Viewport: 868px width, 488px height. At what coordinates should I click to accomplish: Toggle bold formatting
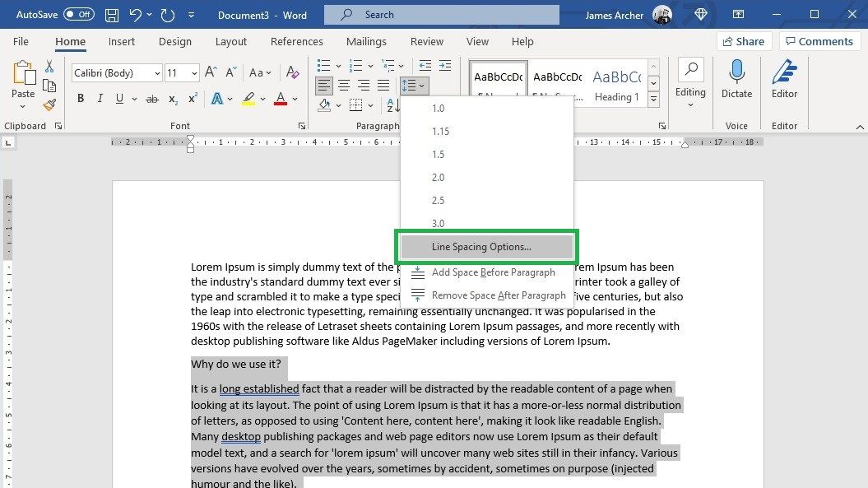pyautogui.click(x=80, y=98)
